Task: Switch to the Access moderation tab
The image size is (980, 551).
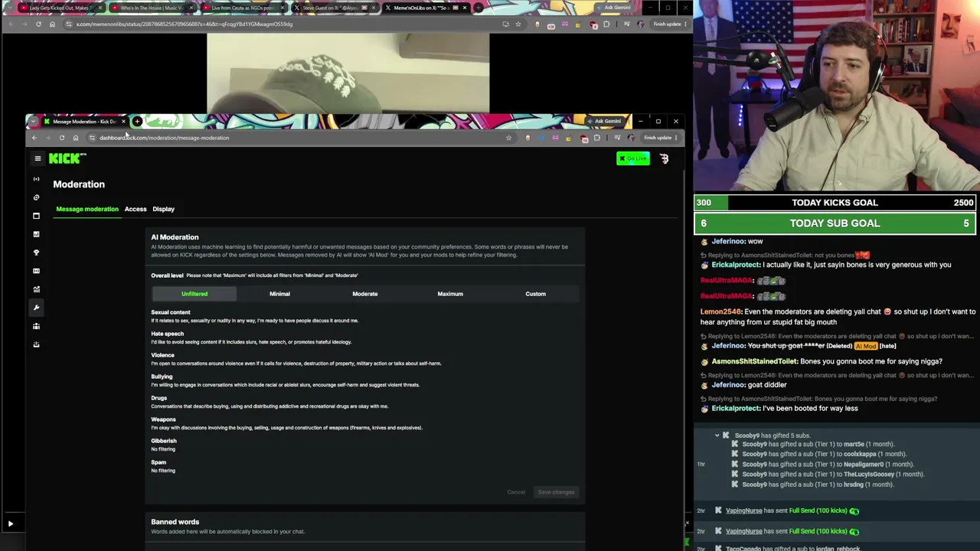Action: (136, 209)
